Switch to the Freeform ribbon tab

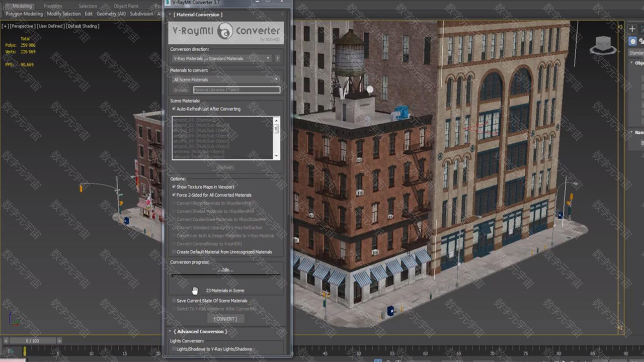[x=53, y=6]
